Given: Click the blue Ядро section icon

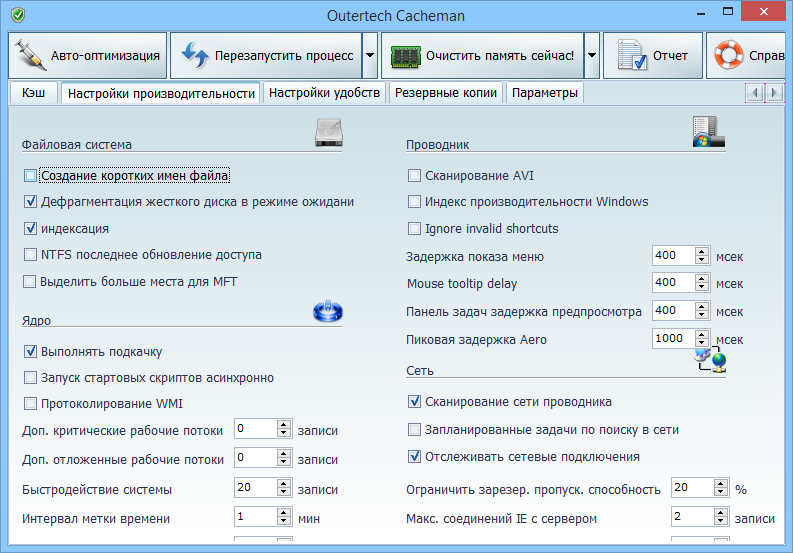Looking at the screenshot, I should pos(328,311).
